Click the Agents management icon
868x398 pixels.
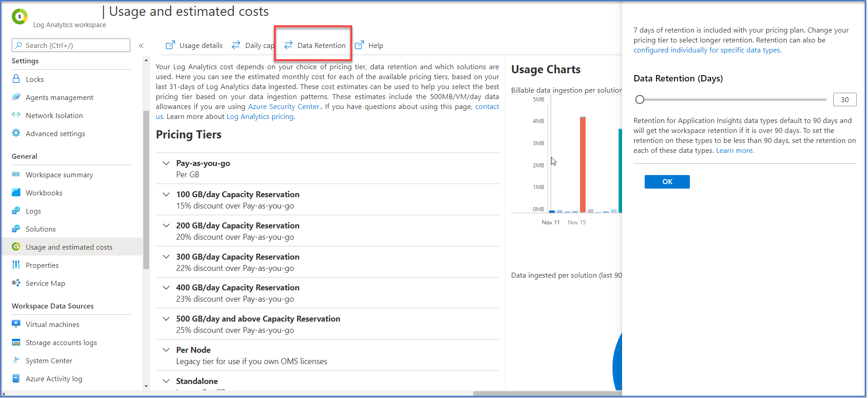(x=16, y=97)
